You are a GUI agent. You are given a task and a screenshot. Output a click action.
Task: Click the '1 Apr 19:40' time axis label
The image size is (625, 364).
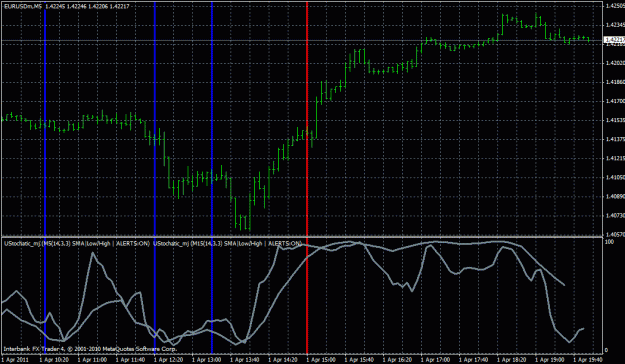588,360
